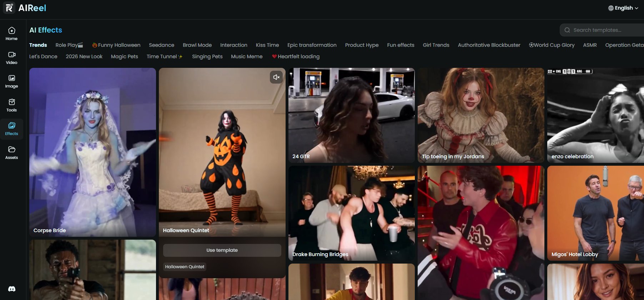Open the Funny Halloween tab
Screen dimensions: 644x300
(x=116, y=45)
